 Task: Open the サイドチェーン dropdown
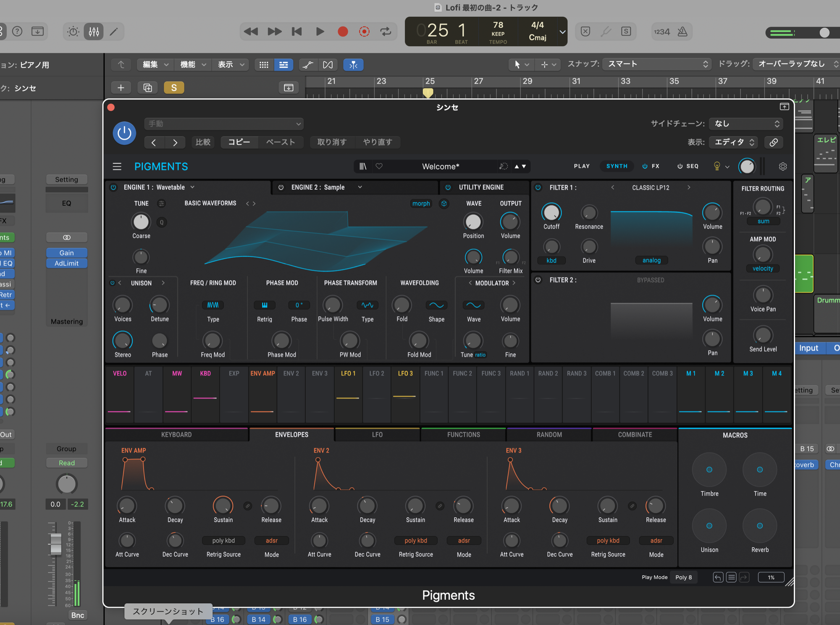(x=746, y=124)
